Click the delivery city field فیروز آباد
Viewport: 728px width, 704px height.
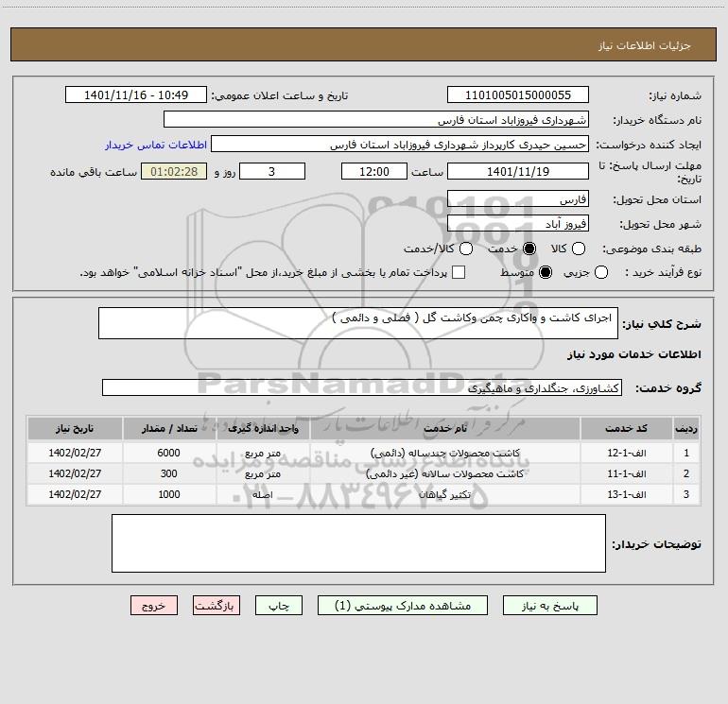[x=518, y=224]
